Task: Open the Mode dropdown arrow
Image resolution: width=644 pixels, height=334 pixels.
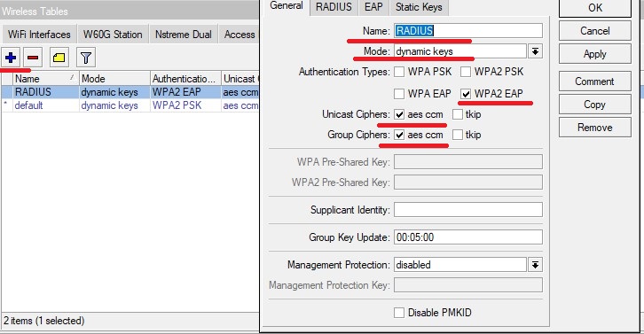Action: tap(535, 51)
